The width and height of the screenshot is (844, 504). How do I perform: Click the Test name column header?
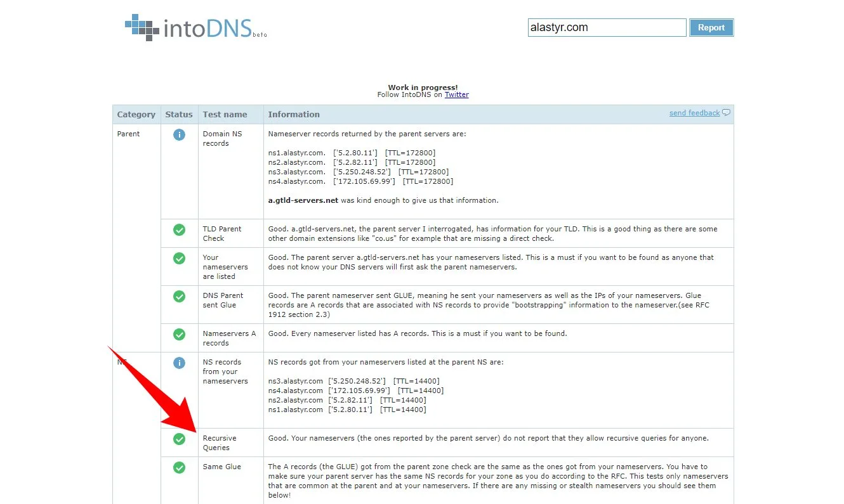225,115
